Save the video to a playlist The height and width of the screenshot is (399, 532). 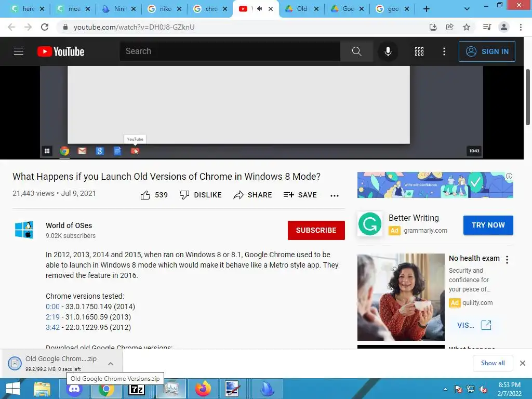pos(300,195)
